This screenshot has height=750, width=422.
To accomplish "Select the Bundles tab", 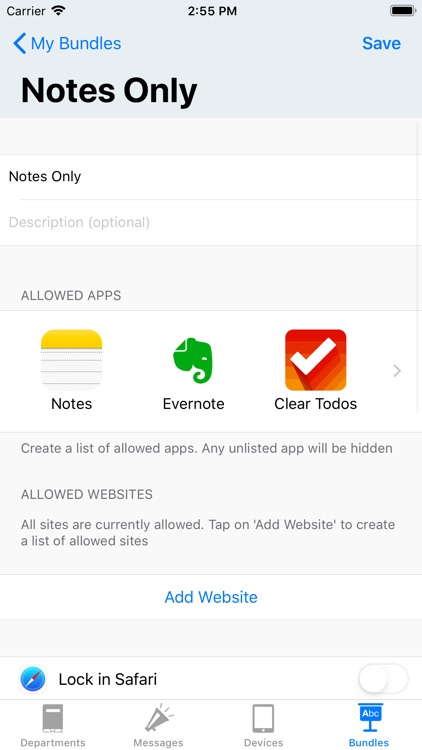I will [x=369, y=725].
